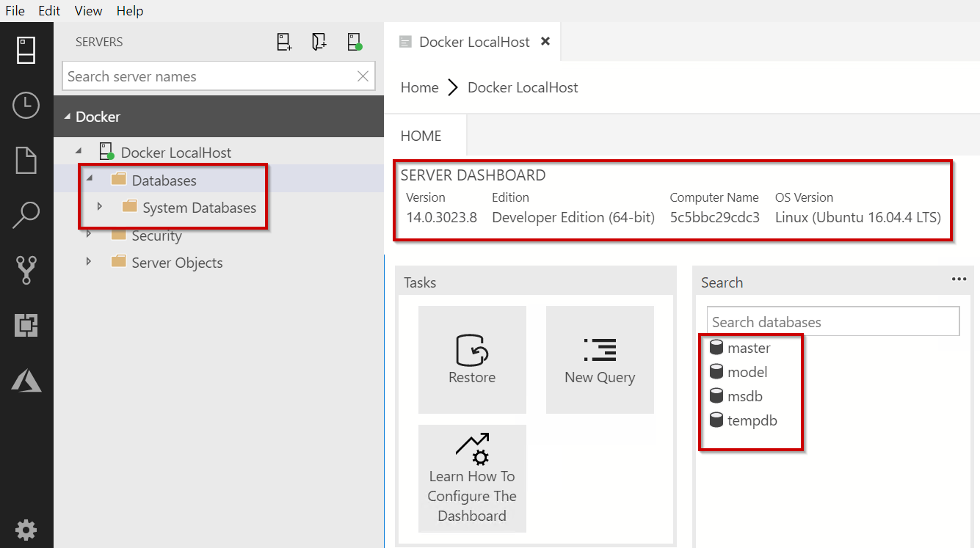Click the New Query task tile

pyautogui.click(x=600, y=359)
